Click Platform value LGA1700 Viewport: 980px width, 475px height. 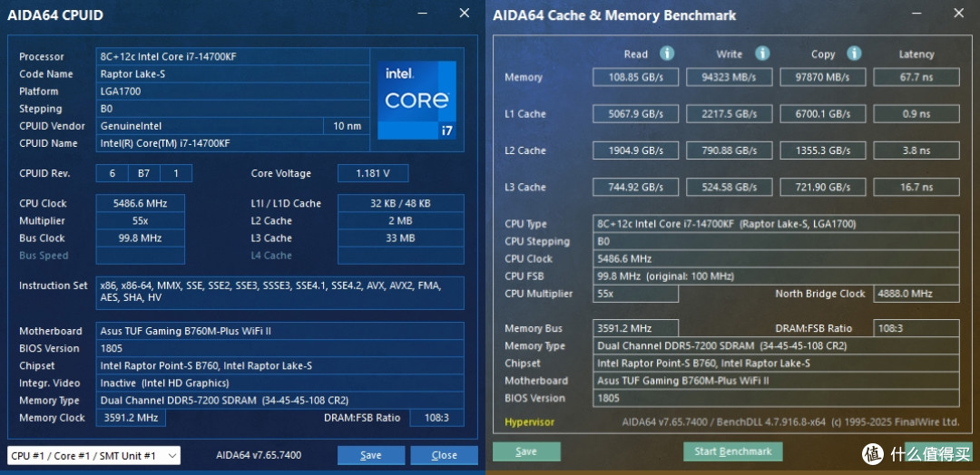[232, 92]
